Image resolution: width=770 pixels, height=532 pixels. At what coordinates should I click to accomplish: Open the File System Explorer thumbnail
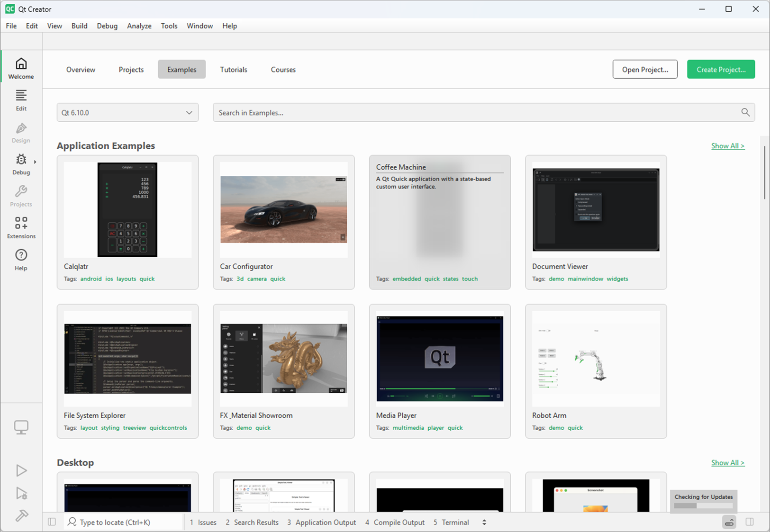click(127, 359)
